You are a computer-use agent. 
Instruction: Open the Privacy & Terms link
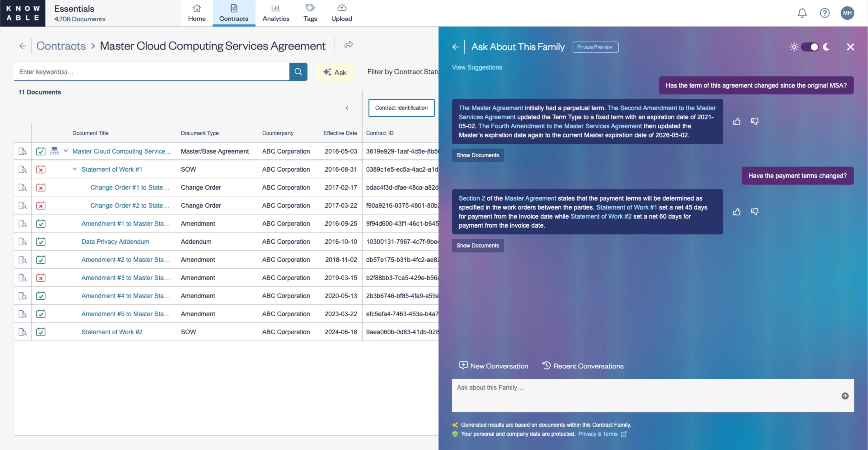tap(598, 434)
